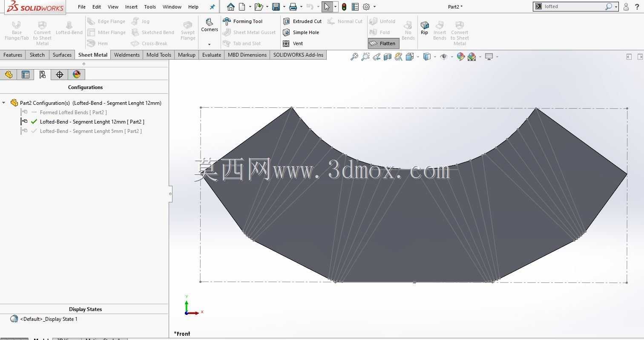Open the Tools menu
Image resolution: width=644 pixels, height=340 pixels.
150,7
